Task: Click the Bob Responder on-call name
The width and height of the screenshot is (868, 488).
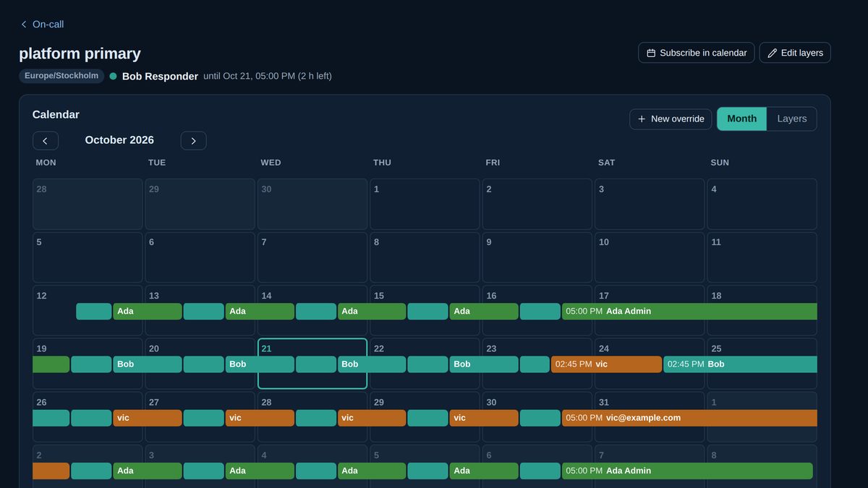Action: [160, 76]
